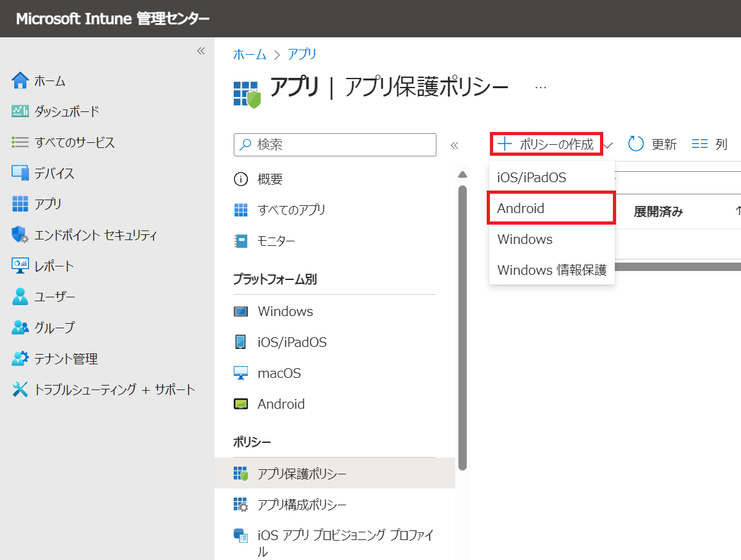Click the トラブルシューティング tools icon
The height and width of the screenshot is (560, 741).
point(20,389)
